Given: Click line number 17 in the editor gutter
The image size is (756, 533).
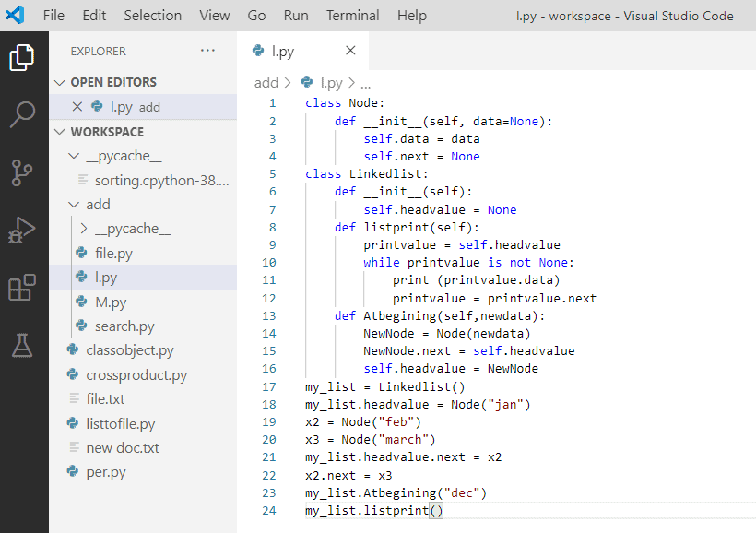Looking at the screenshot, I should (x=268, y=386).
